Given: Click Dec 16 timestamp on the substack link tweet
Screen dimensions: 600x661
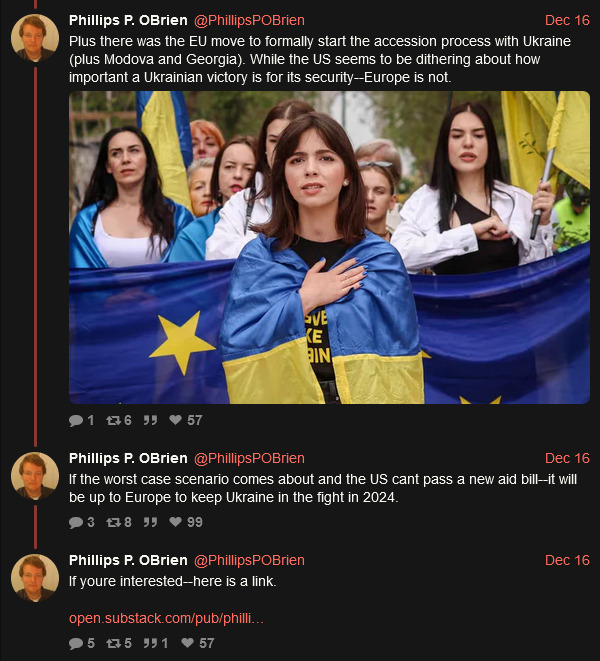Looking at the screenshot, I should click(567, 560).
